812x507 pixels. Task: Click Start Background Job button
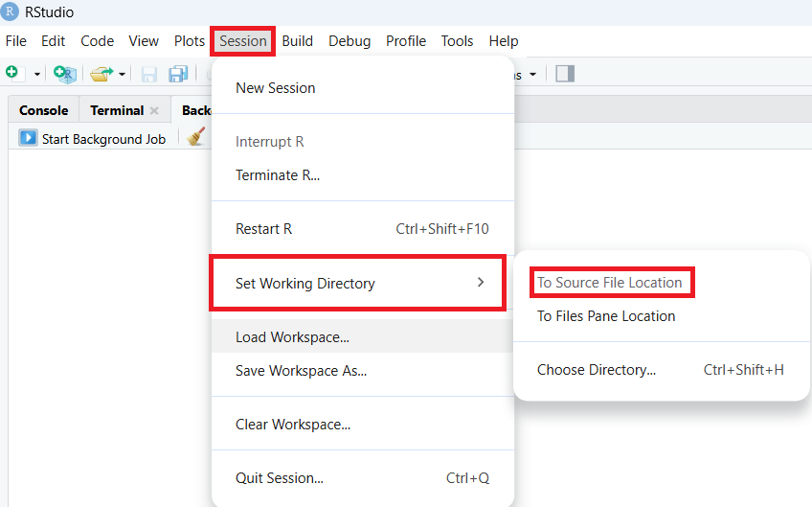coord(92,138)
